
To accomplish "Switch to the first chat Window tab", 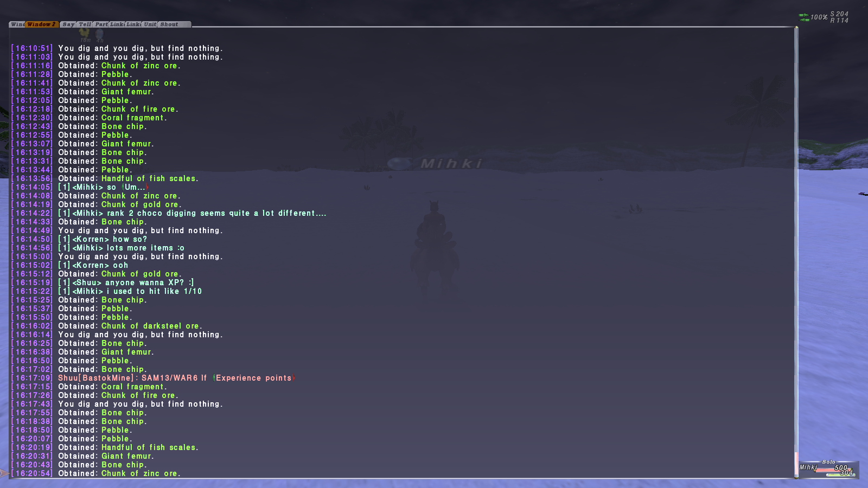I will pos(17,24).
